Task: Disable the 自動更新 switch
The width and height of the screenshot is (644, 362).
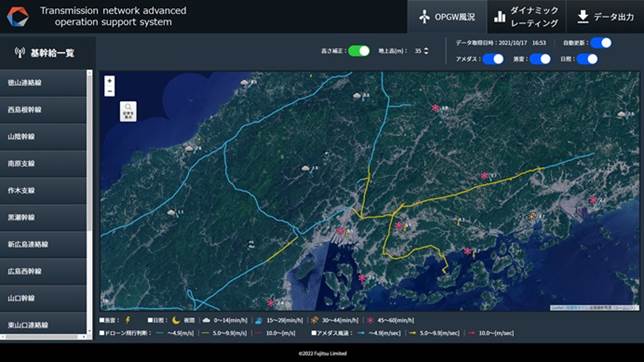Action: 601,43
